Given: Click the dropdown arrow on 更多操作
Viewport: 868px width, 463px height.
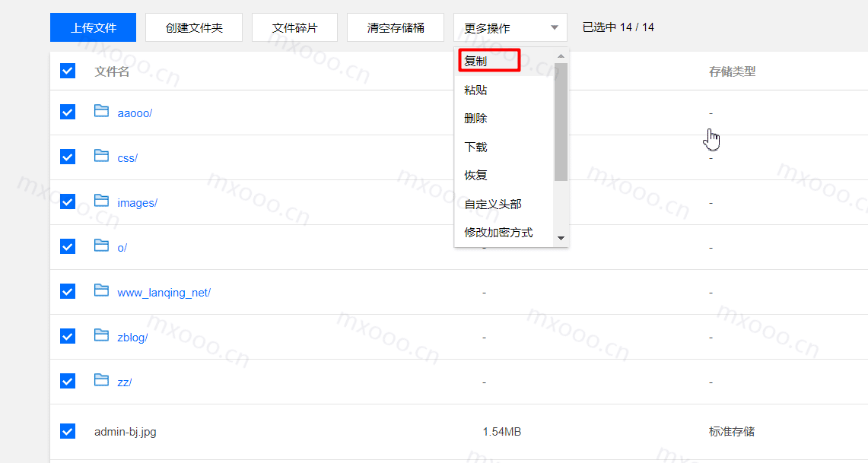Looking at the screenshot, I should (x=555, y=27).
